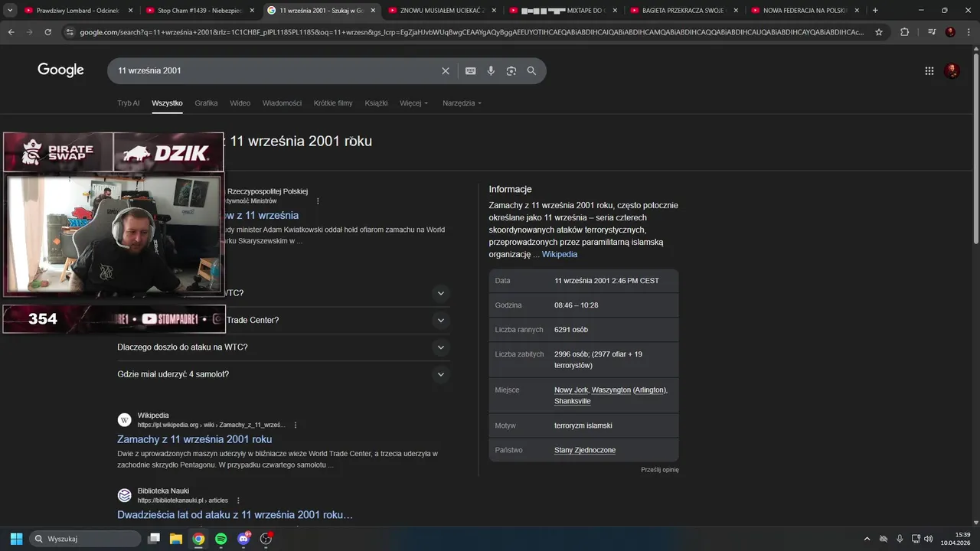Switch to 'Wiadomości' news tab
Image resolution: width=980 pixels, height=551 pixels.
(x=282, y=103)
